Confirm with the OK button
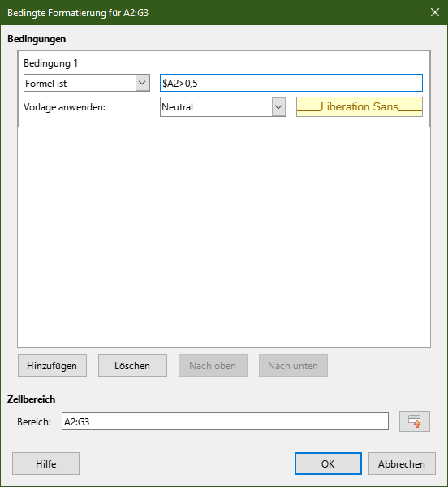The height and width of the screenshot is (487, 448). point(328,463)
